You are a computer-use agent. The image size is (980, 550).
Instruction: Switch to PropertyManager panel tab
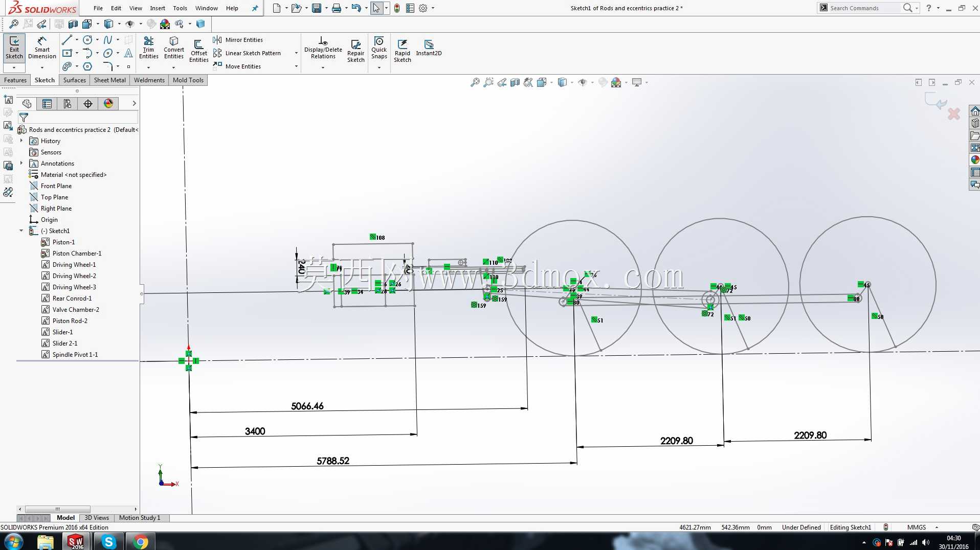(x=47, y=104)
